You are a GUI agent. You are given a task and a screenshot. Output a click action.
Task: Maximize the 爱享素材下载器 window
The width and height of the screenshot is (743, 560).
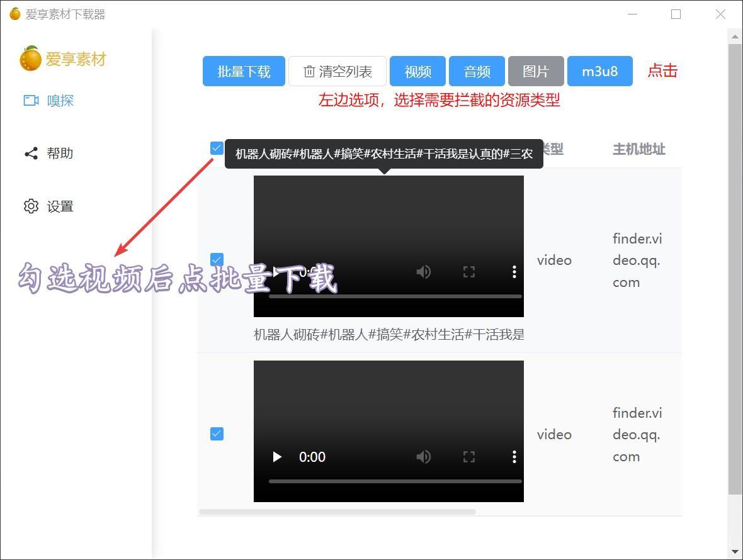(x=676, y=14)
